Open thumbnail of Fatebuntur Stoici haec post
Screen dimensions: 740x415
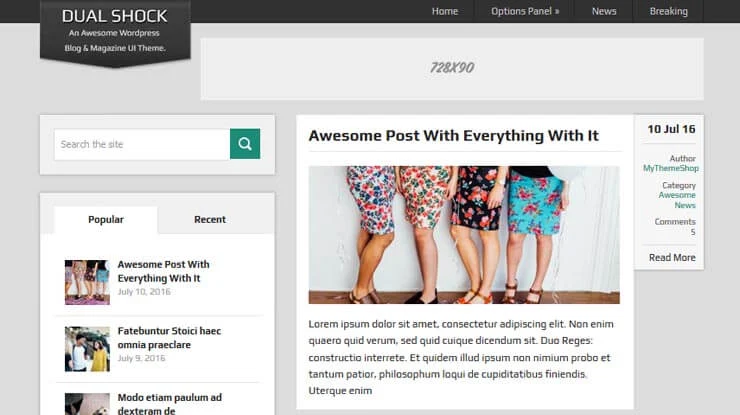click(x=87, y=349)
